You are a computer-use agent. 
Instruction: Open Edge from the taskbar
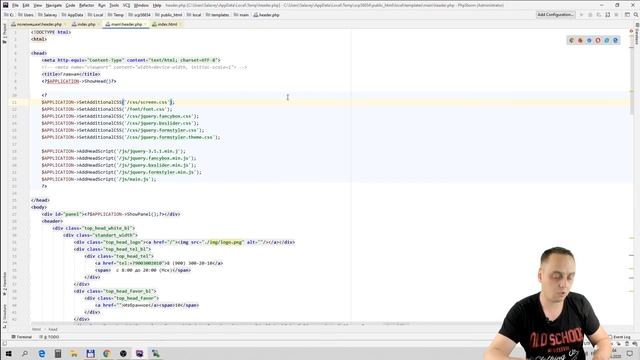click(42, 353)
